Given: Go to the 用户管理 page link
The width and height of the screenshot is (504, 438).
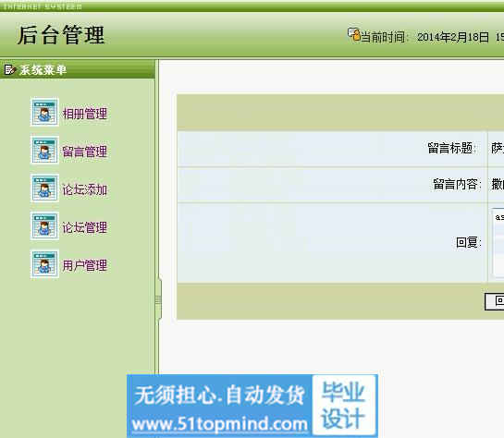Looking at the screenshot, I should 84,265.
